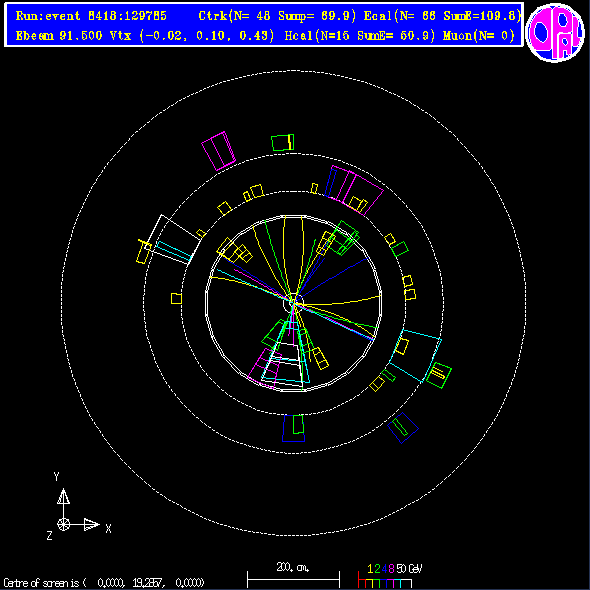Click the Vtx vertex coordinates text
Image resolution: width=590 pixels, height=590 pixels.
click(x=192, y=36)
